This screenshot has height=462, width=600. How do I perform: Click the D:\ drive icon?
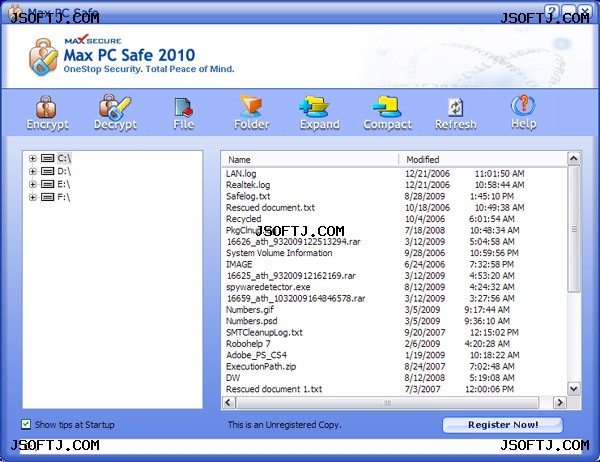[x=47, y=171]
